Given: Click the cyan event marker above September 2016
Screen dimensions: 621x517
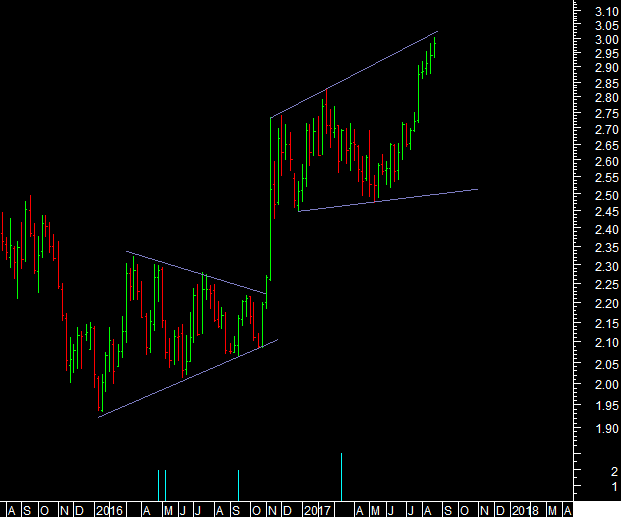Looking at the screenshot, I should (x=238, y=485).
